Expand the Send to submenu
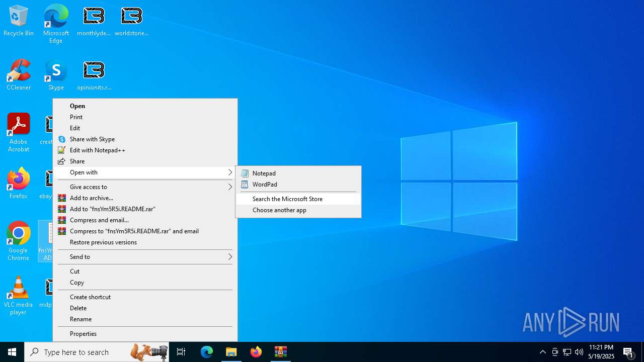Image resolution: width=644 pixels, height=362 pixels. (145, 257)
